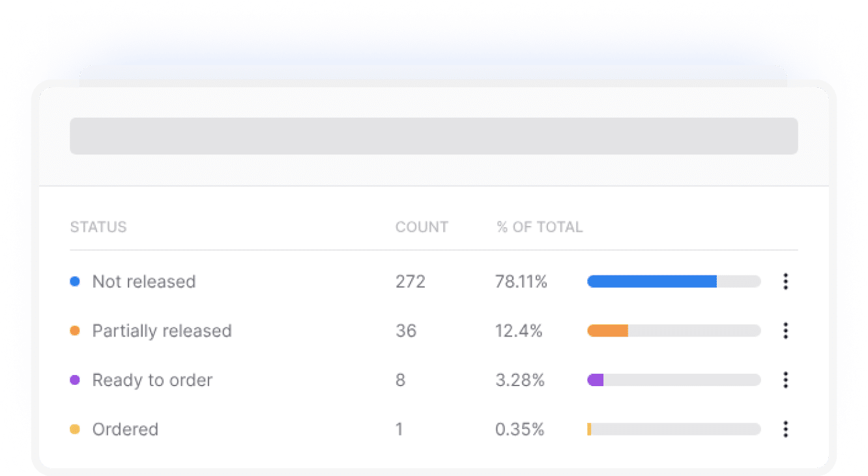Click the gray placeholder bar at the top

click(433, 136)
